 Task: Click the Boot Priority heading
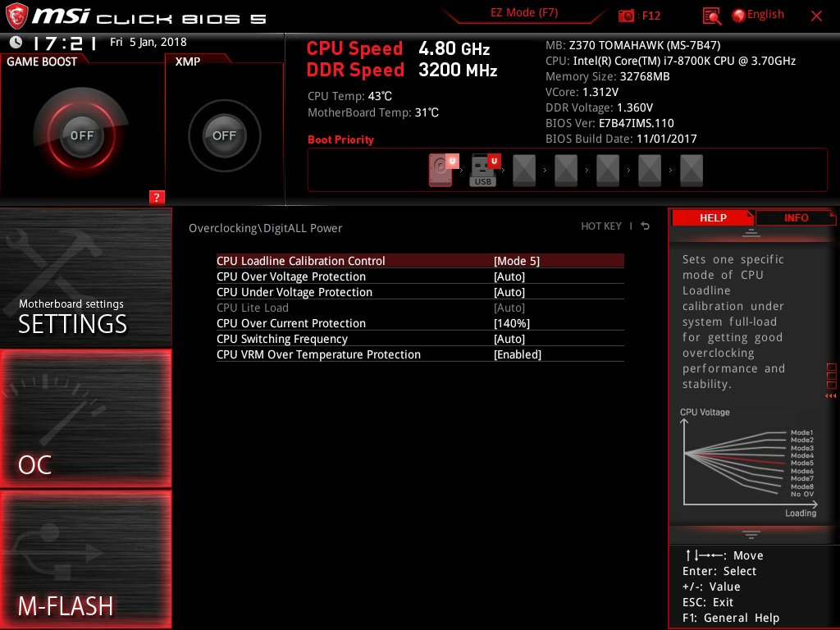point(340,139)
